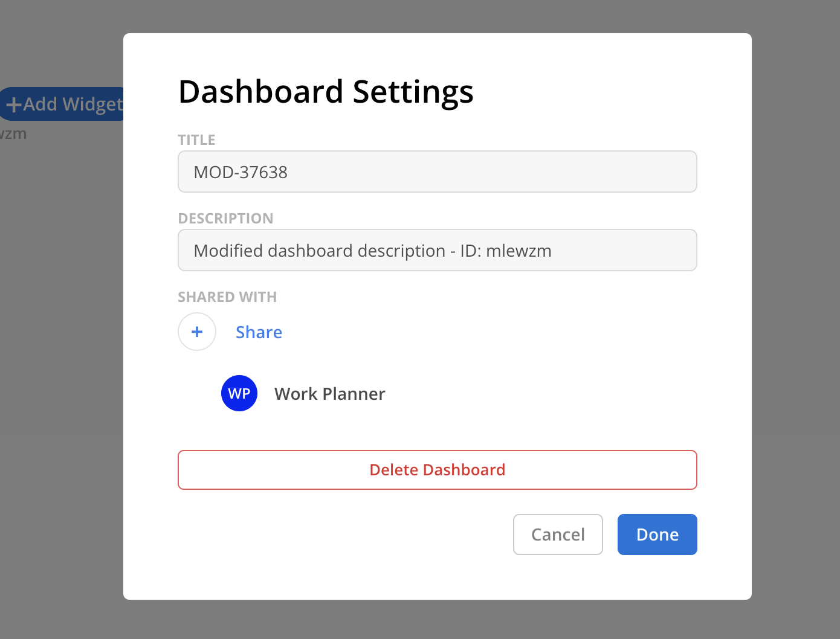Click the 'MOD-37638' text in the title
The width and height of the screenshot is (840, 639).
coord(241,172)
